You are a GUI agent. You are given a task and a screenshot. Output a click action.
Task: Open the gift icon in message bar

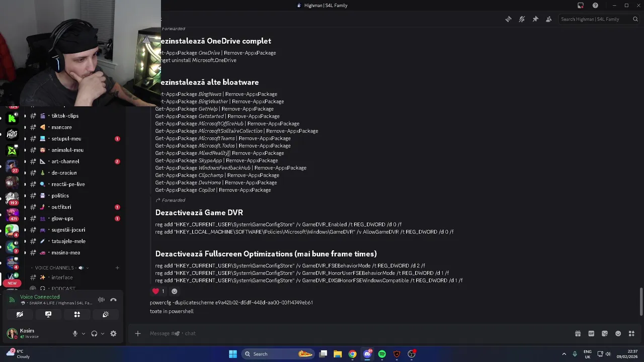578,333
